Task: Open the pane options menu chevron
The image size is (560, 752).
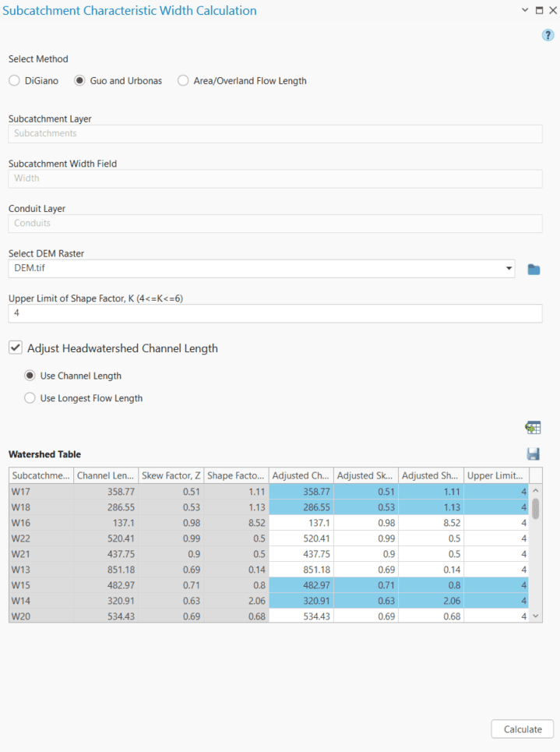Action: (524, 10)
